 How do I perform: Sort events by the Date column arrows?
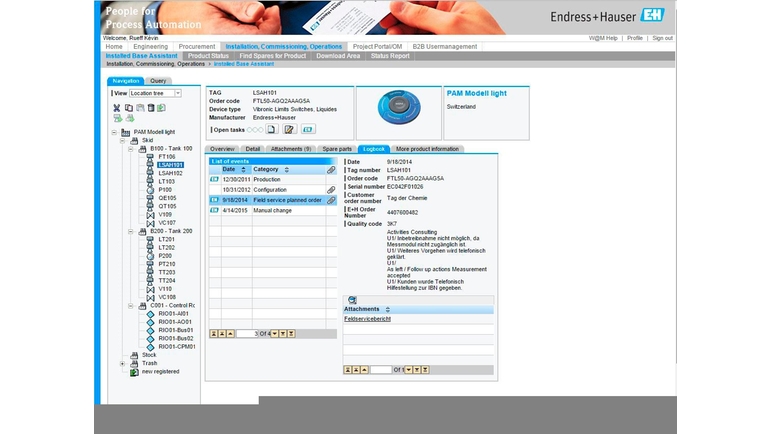243,170
